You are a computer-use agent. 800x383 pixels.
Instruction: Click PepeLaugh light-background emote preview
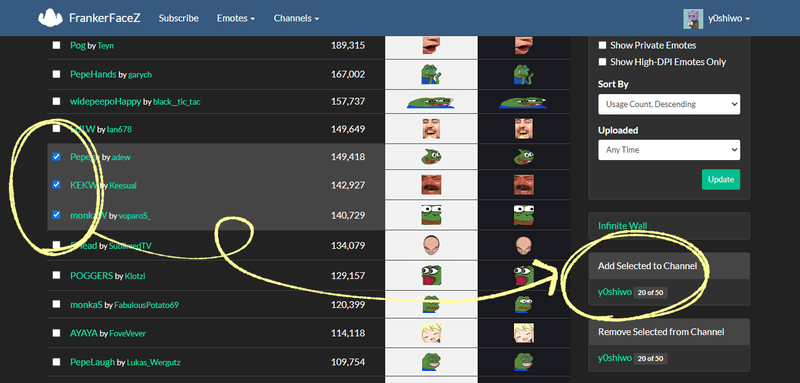coord(431,362)
